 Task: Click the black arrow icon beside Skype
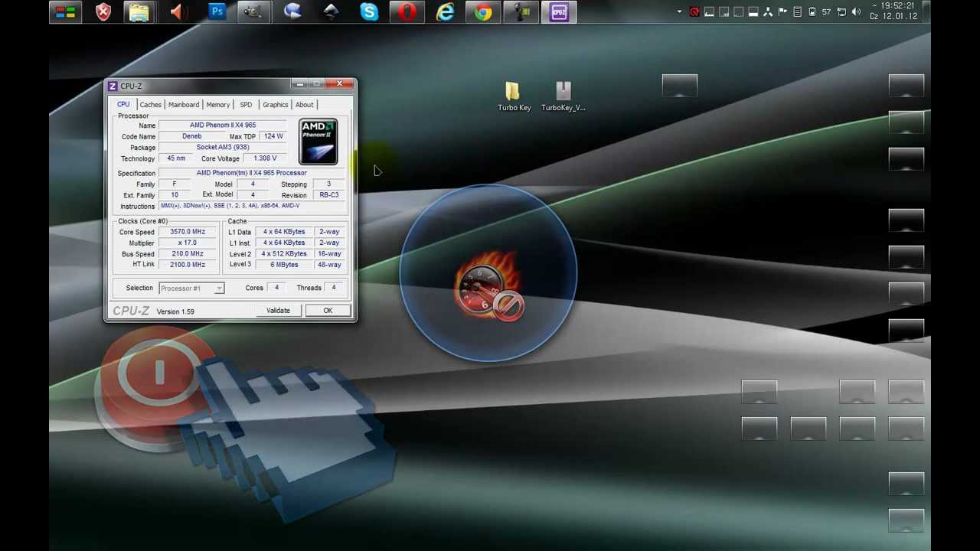(x=331, y=11)
